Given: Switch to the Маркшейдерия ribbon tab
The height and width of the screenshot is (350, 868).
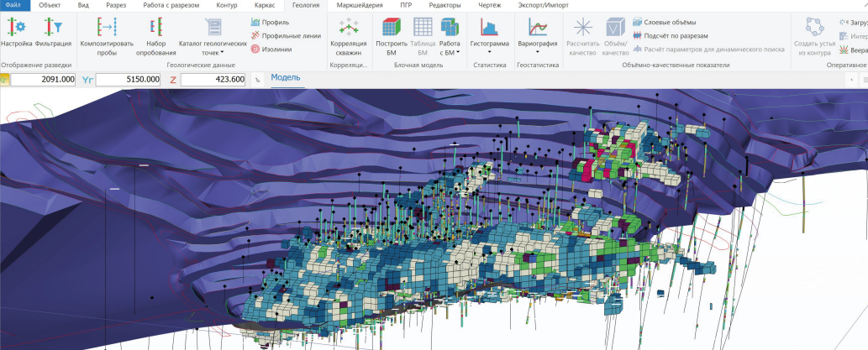Looking at the screenshot, I should 360,6.
